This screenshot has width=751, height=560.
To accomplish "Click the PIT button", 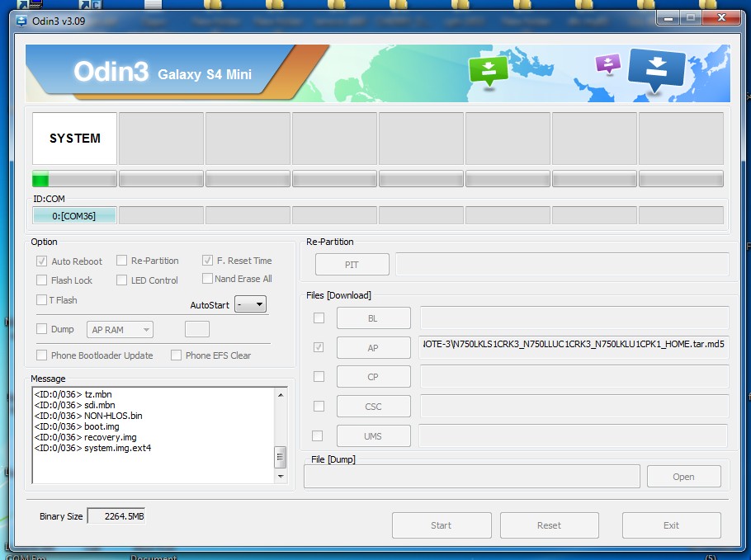I will coord(352,265).
